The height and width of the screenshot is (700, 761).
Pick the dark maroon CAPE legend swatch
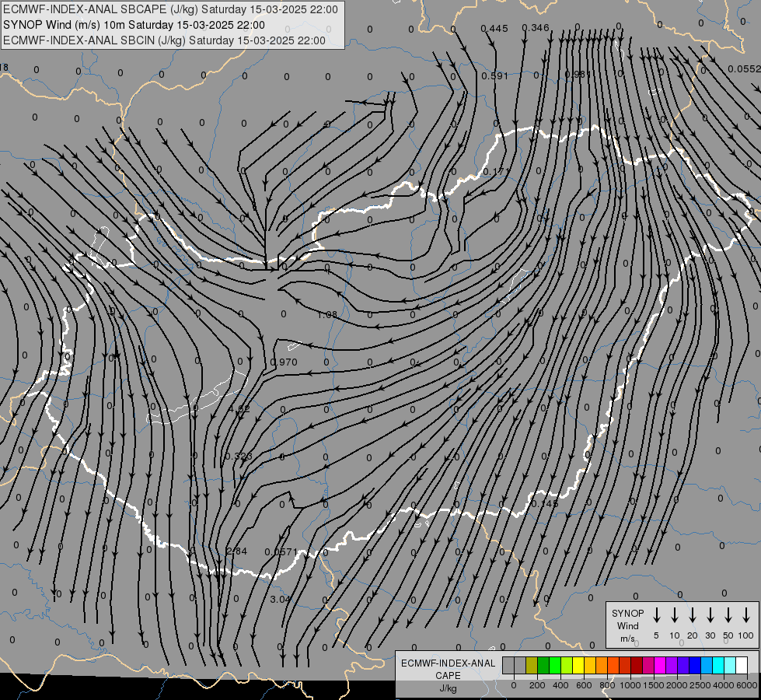637,666
